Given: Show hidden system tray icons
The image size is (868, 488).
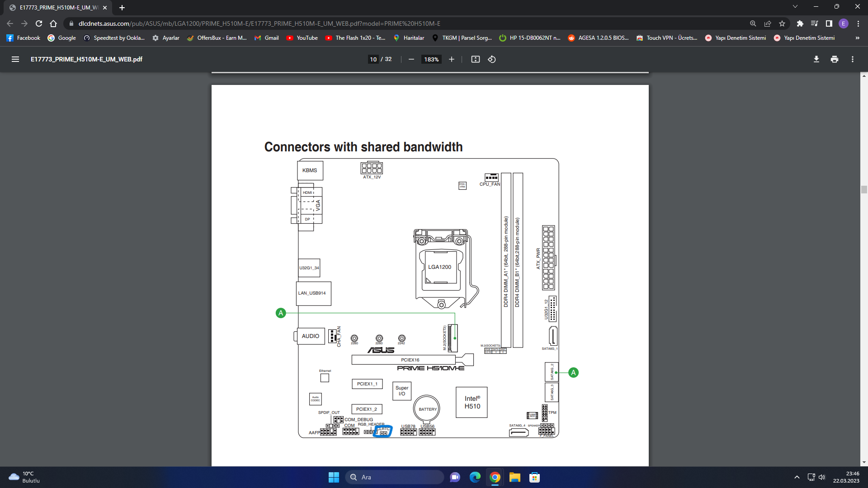Looking at the screenshot, I should pyautogui.click(x=797, y=477).
